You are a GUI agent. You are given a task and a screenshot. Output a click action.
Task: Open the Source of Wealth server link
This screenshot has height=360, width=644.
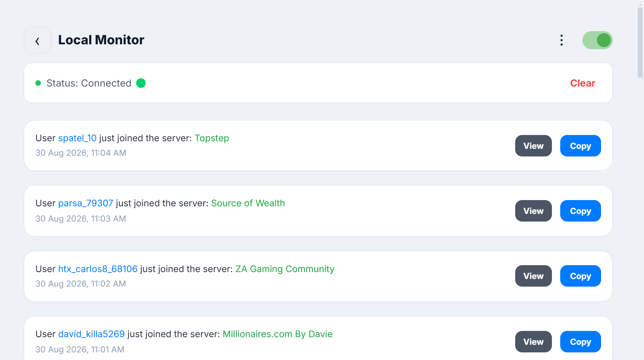point(248,203)
